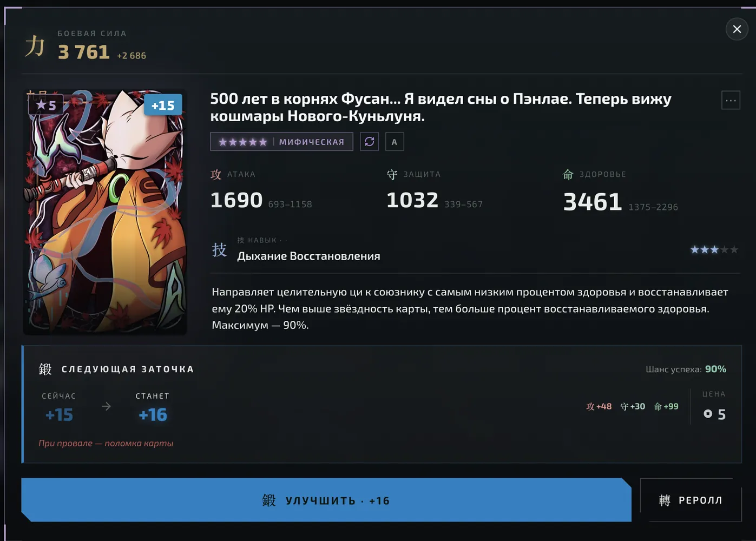Click the arrow between +15 and +16

pos(106,406)
